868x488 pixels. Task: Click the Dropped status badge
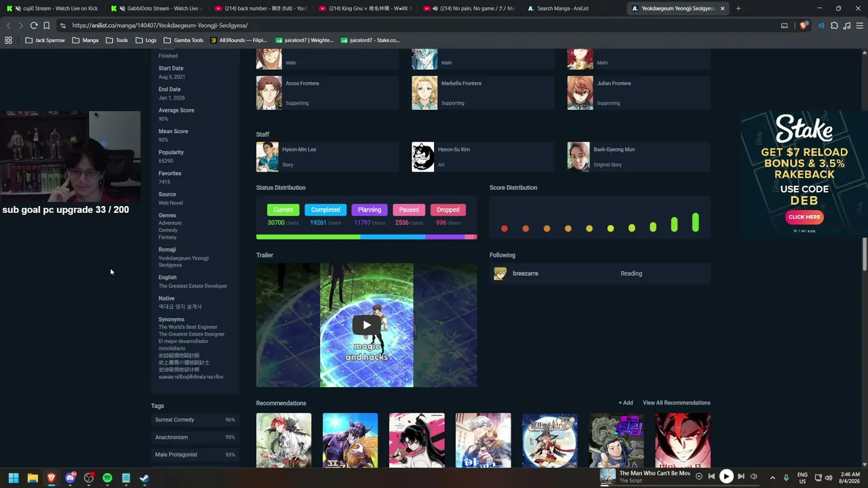(448, 209)
